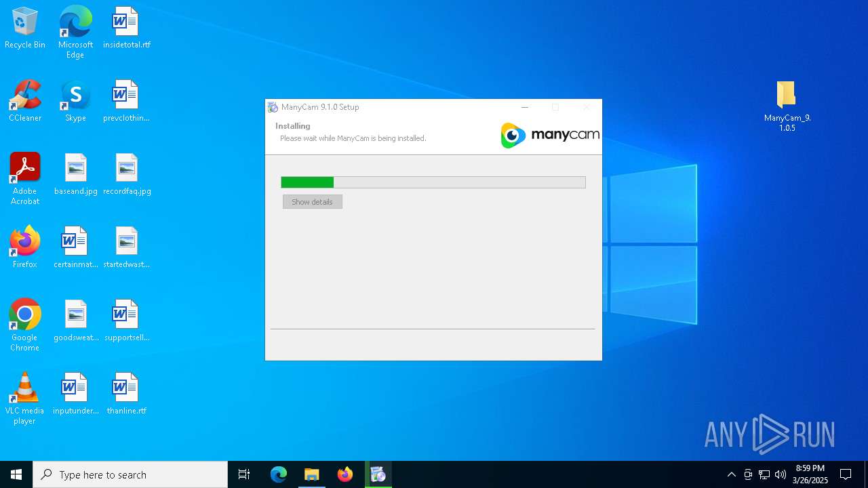Click the ManyCam logo in installer header
This screenshot has width=868, height=488.
550,135
